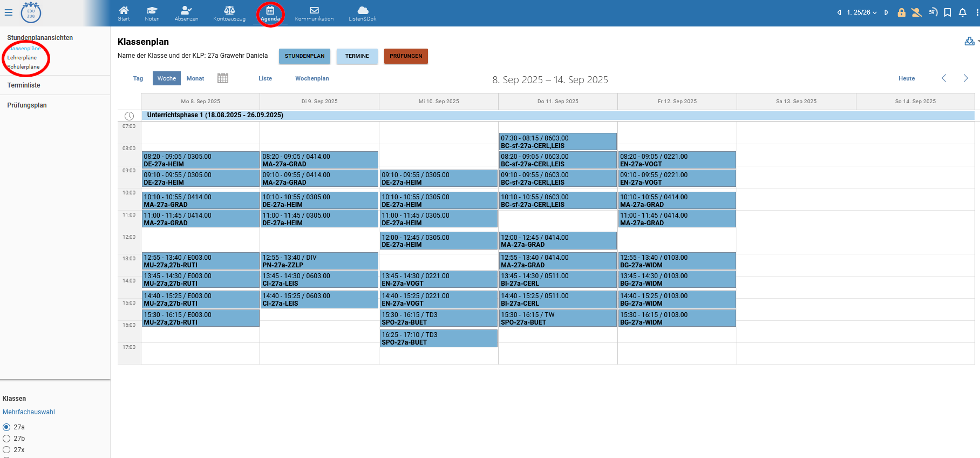Open Prüfungsplan in sidebar

[x=27, y=105]
